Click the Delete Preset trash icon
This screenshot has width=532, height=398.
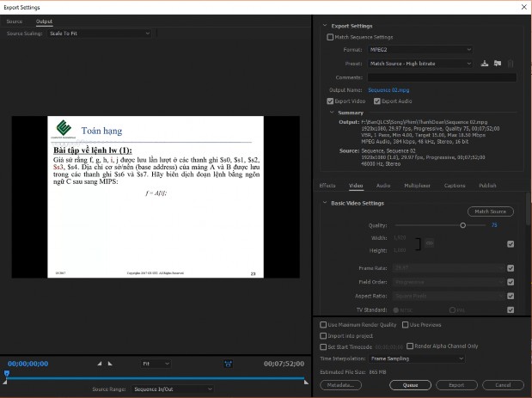tap(511, 64)
